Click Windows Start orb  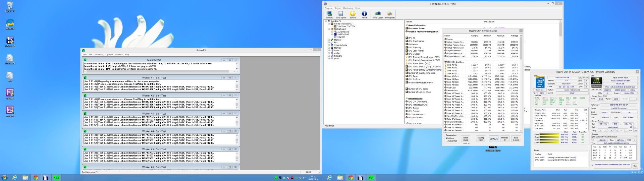pos(4,178)
